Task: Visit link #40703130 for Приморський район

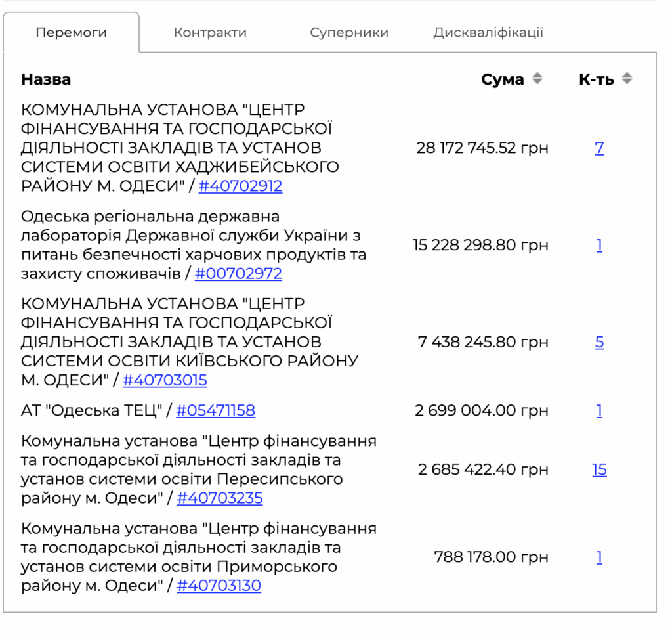Action: (x=219, y=586)
